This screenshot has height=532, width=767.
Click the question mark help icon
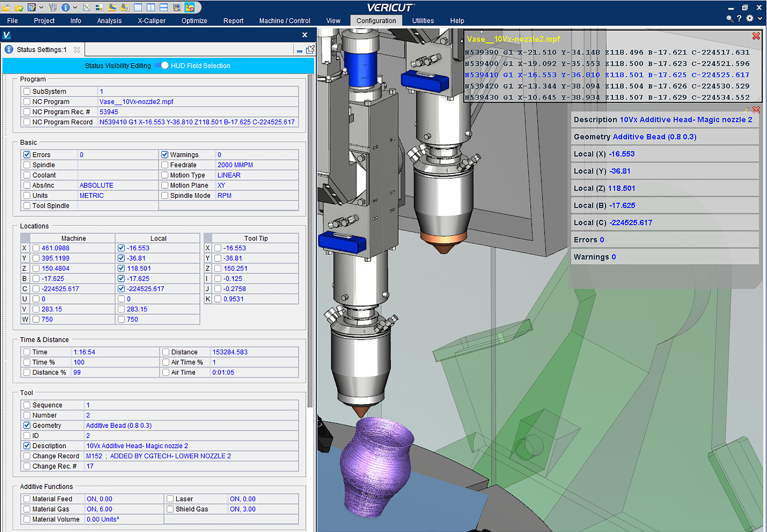click(739, 18)
